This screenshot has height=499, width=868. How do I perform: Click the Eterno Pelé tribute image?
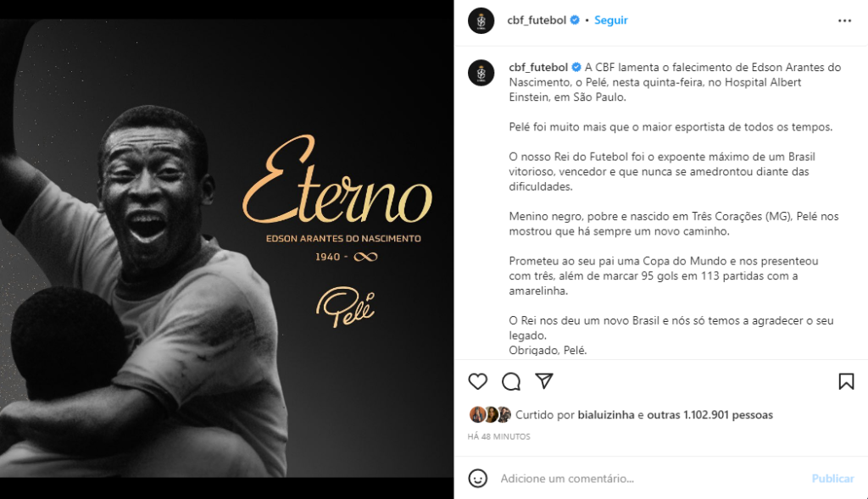point(226,248)
